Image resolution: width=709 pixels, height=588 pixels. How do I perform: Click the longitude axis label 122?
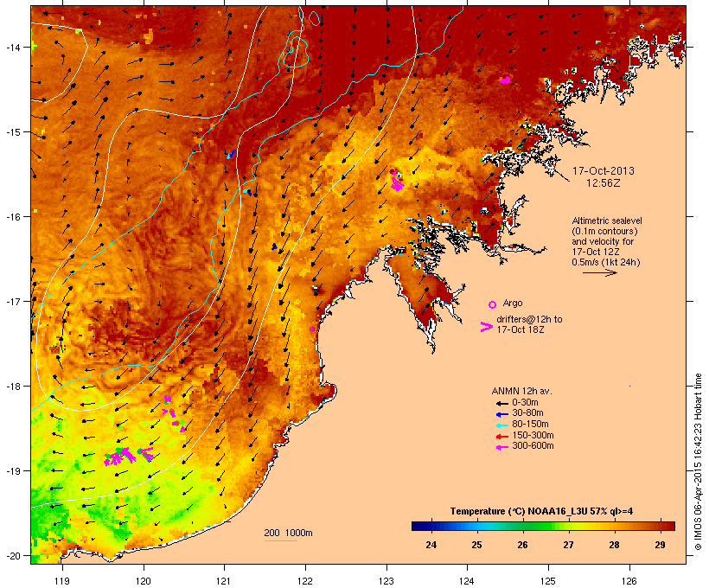click(x=305, y=580)
